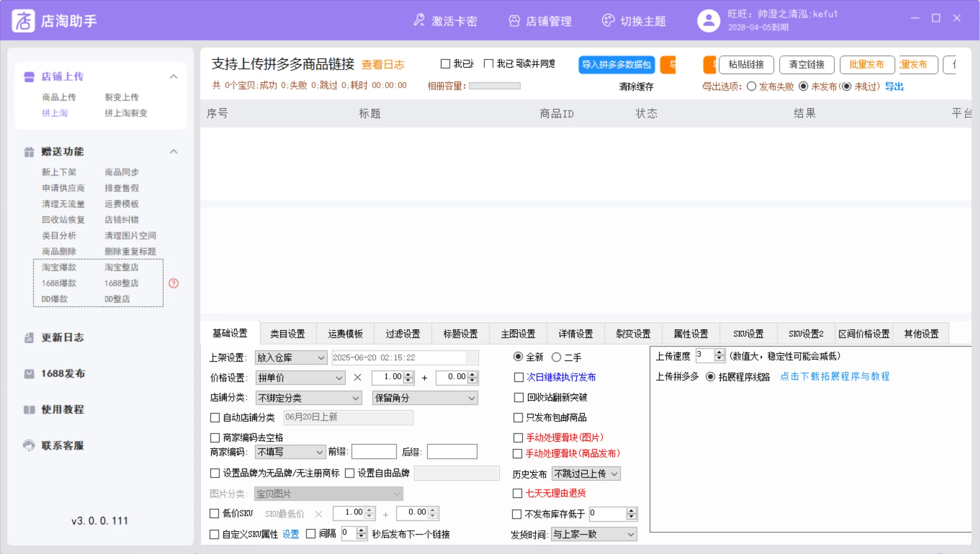This screenshot has height=554, width=980.
Task: Check the 回收站翻新突破 checkbox
Action: coord(519,398)
